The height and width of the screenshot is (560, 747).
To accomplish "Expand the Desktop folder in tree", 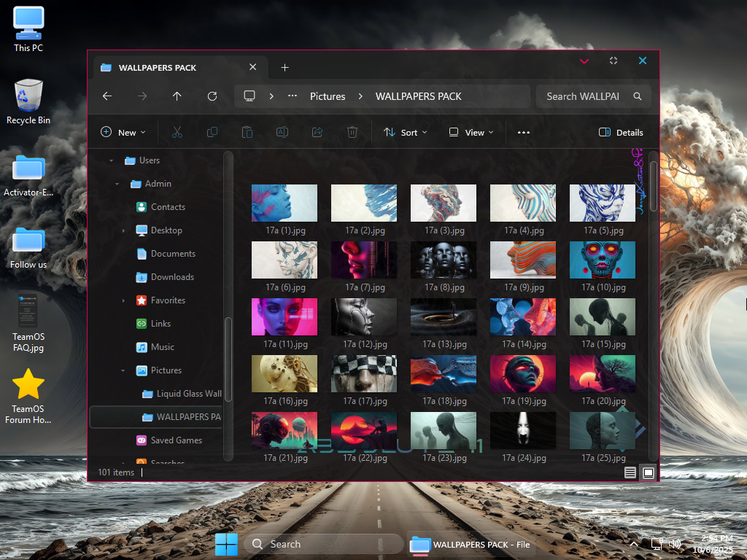I will [124, 230].
